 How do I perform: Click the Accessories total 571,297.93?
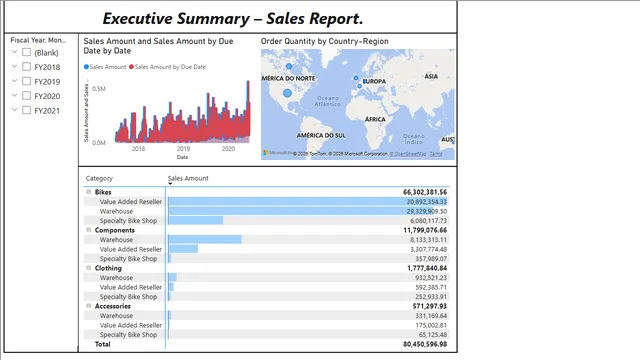click(429, 306)
